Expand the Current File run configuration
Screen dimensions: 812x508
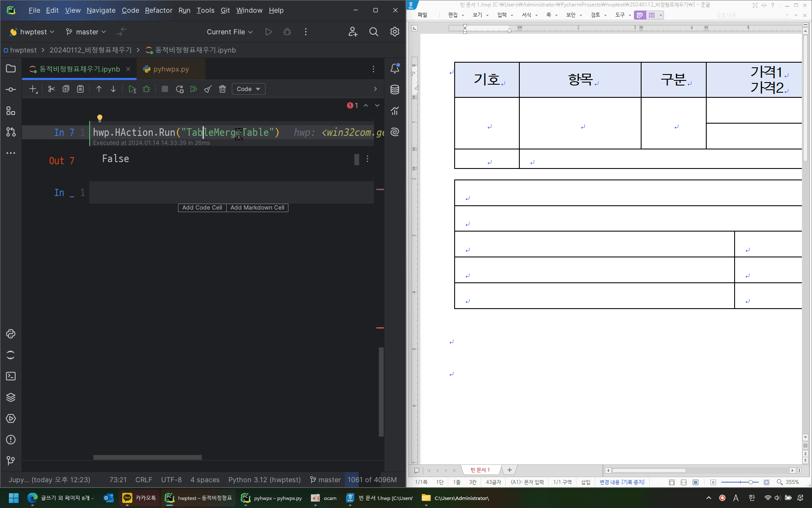point(230,32)
